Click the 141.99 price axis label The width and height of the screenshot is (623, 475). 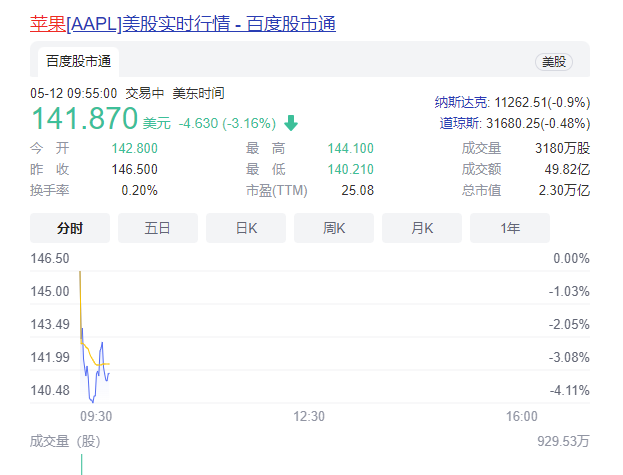pos(50,357)
